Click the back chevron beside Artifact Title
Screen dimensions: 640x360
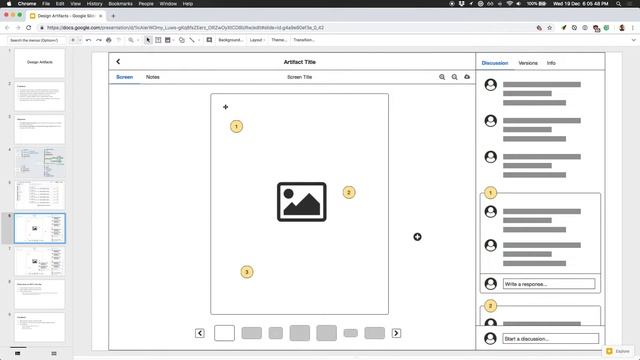(x=118, y=62)
